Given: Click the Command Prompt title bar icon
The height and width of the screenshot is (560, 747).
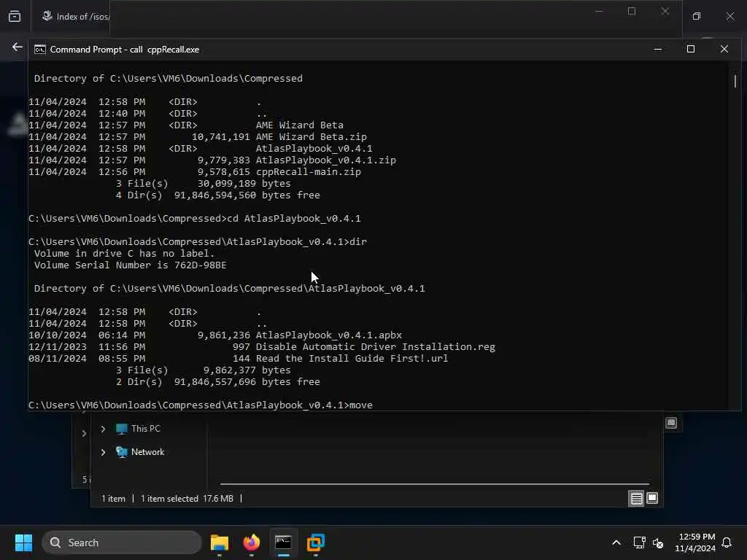Looking at the screenshot, I should (40, 50).
